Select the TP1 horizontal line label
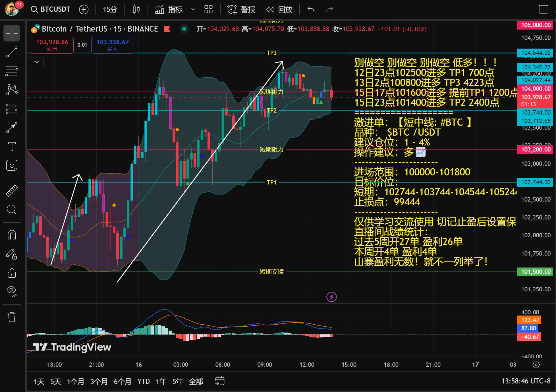This screenshot has height=392, width=556. click(271, 182)
